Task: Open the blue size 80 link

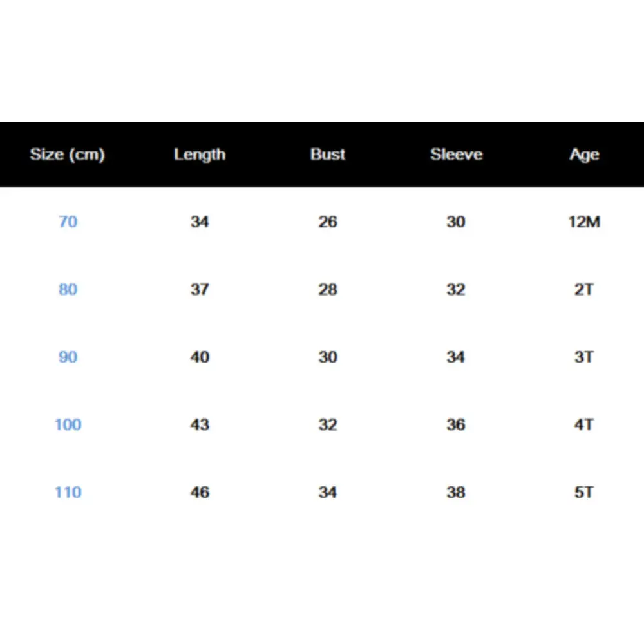Action: pos(68,290)
